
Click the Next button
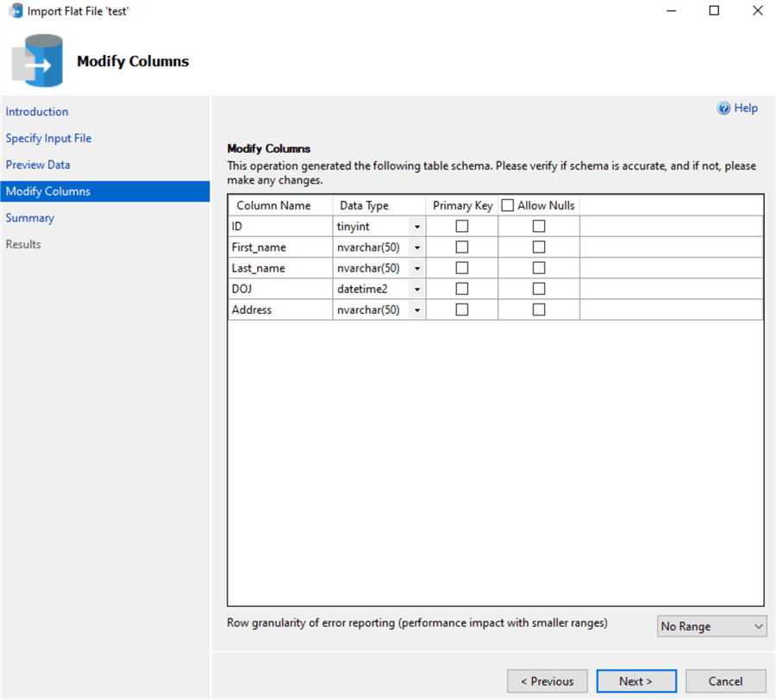click(636, 681)
